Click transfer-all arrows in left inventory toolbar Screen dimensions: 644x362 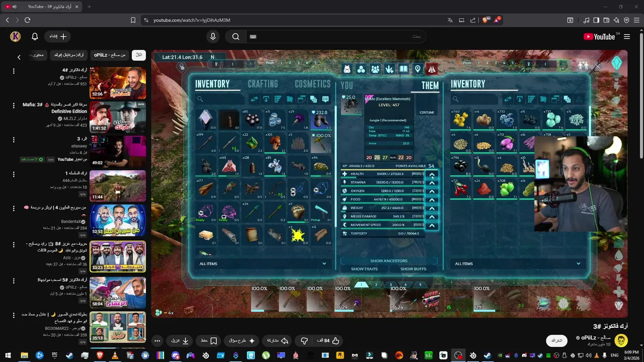point(254,99)
